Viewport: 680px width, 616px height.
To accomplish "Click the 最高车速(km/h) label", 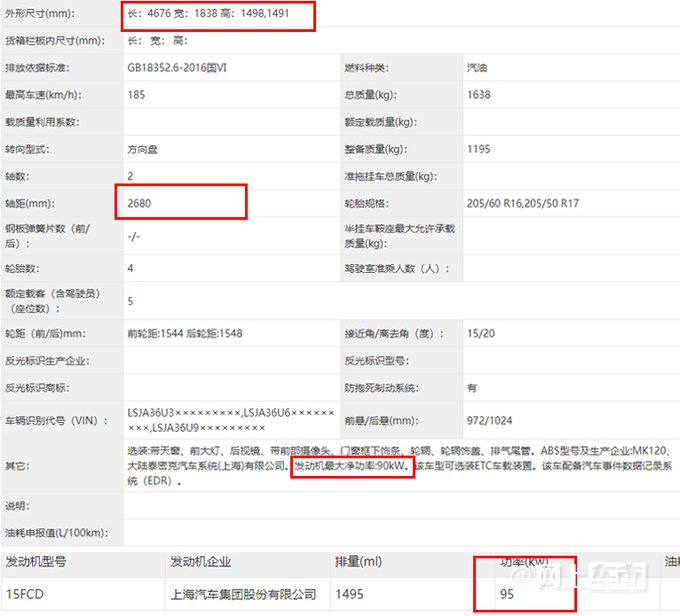I will coord(43,95).
